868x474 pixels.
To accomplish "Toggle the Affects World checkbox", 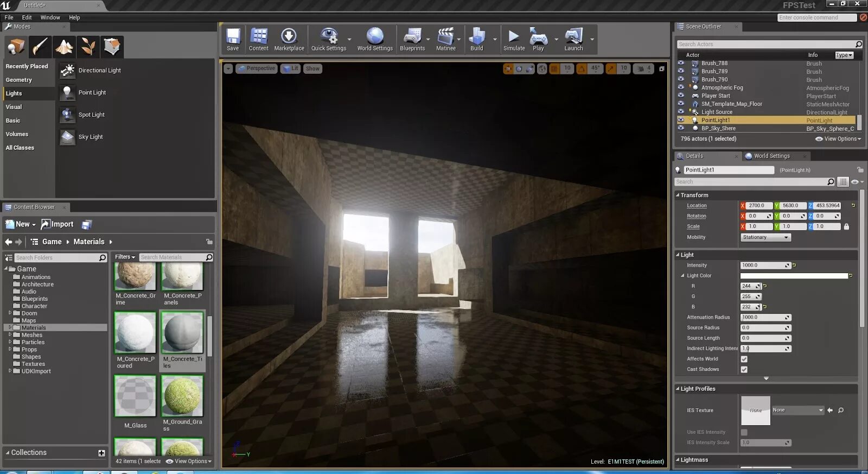I will point(744,359).
